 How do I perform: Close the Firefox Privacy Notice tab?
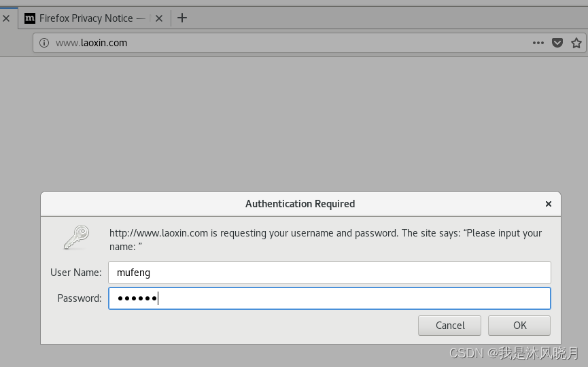[159, 18]
